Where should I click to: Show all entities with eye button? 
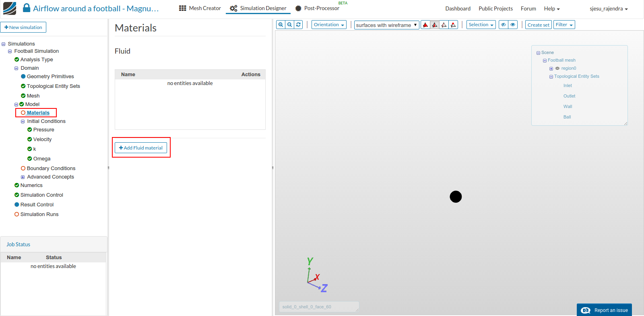(x=513, y=25)
